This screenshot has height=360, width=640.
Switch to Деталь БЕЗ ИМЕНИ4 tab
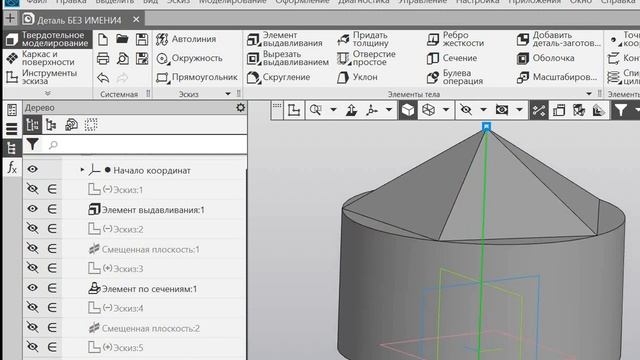79,20
